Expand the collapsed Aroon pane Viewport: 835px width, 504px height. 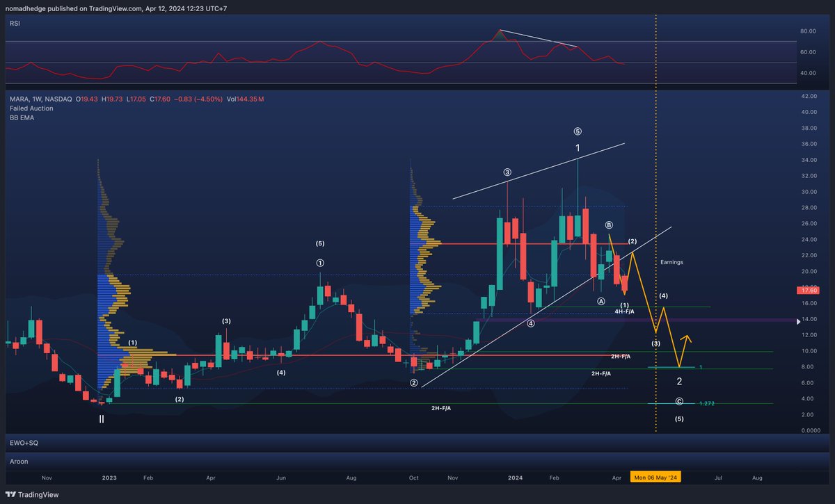pyautogui.click(x=18, y=461)
